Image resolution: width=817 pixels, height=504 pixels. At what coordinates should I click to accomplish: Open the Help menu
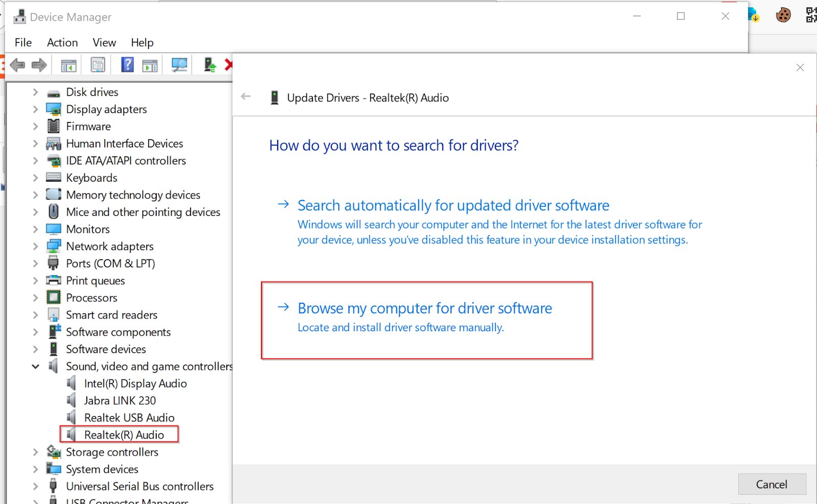[142, 42]
